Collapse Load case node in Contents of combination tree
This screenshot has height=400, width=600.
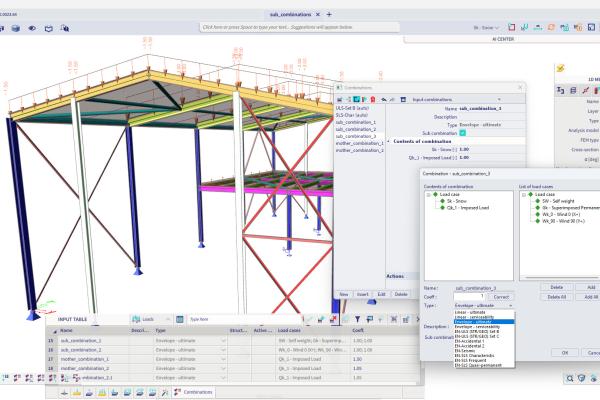(429, 195)
